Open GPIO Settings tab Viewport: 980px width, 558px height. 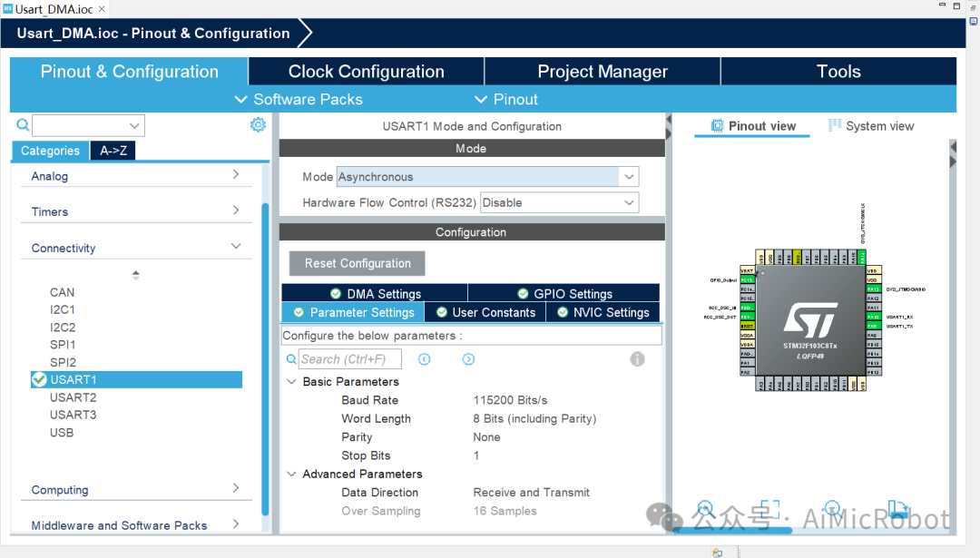[x=563, y=293]
